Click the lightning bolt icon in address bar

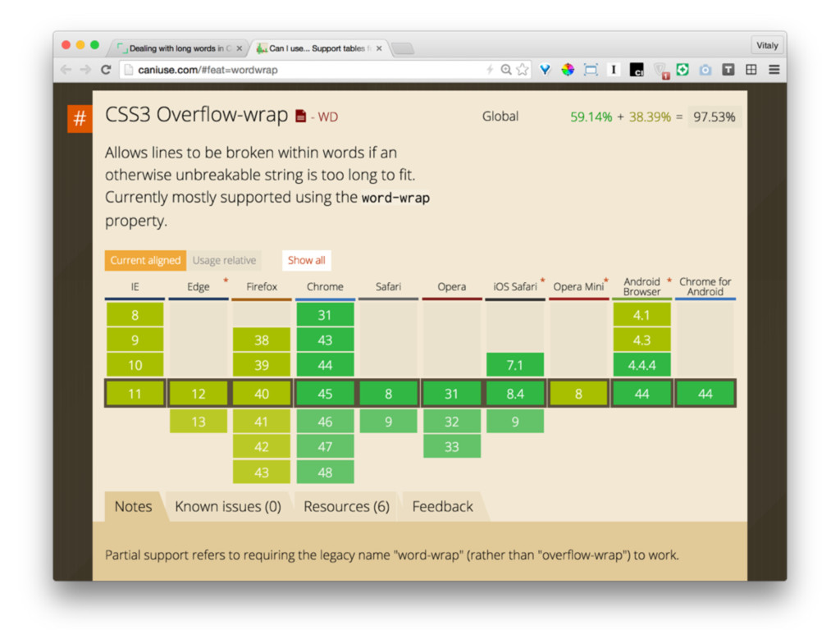490,70
